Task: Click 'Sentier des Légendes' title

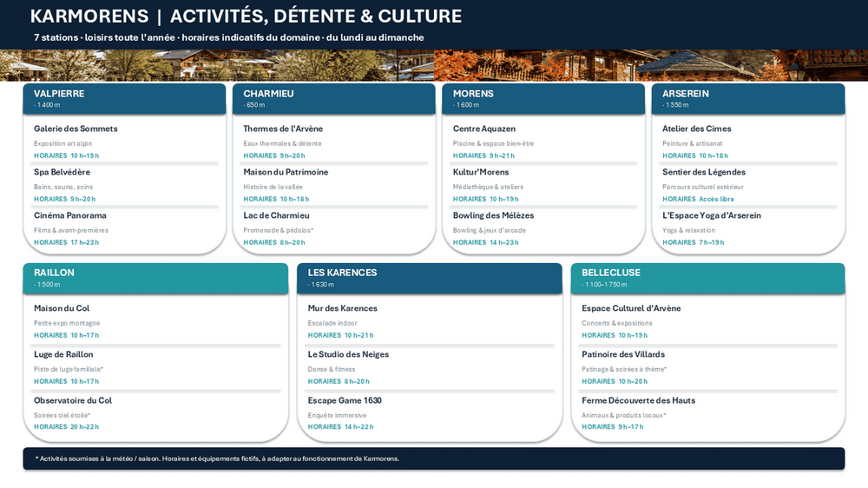Action: [x=704, y=172]
